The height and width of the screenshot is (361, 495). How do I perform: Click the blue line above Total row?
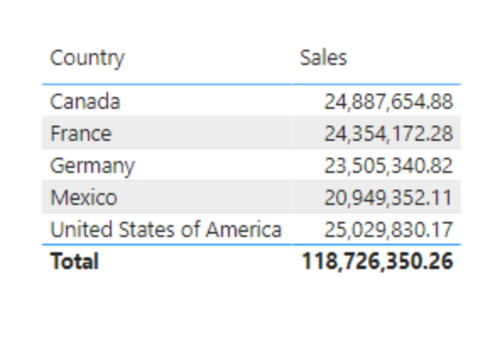click(x=251, y=245)
